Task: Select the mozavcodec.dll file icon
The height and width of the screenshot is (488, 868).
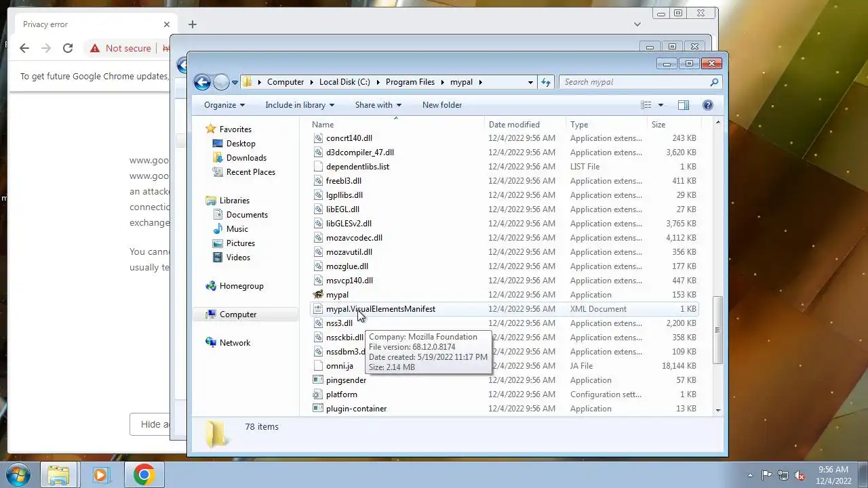Action: tap(318, 238)
